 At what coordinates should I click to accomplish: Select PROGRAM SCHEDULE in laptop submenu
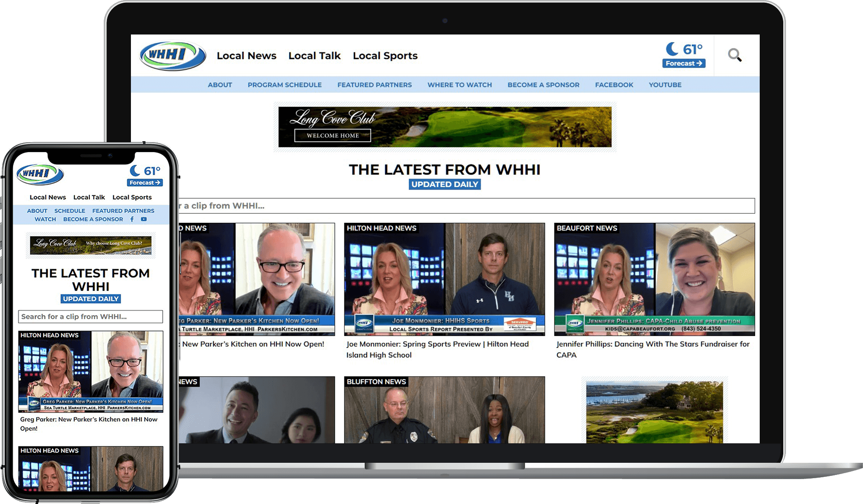(x=284, y=85)
